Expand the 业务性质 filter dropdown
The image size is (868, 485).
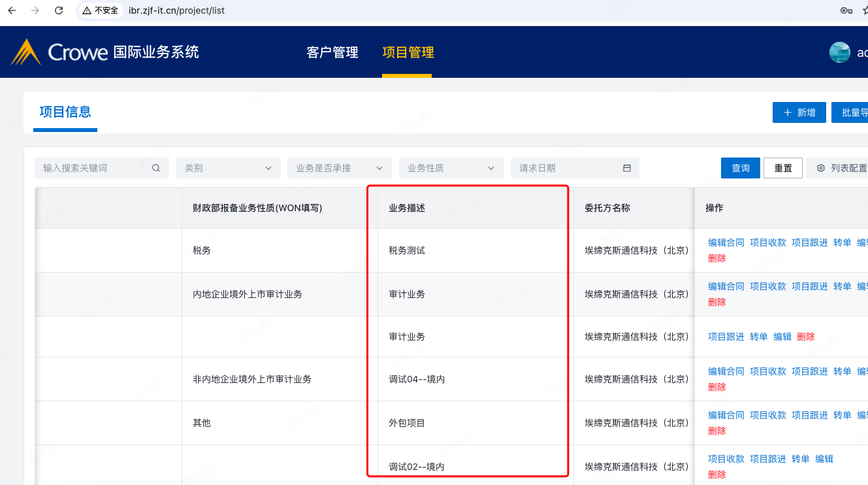(x=451, y=168)
